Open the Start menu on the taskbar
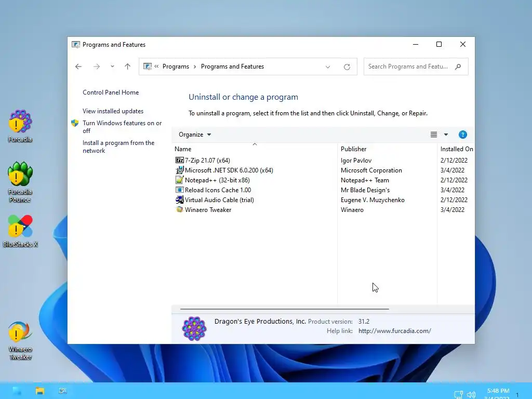Screen dimensions: 532x399 pyautogui.click(x=17, y=391)
